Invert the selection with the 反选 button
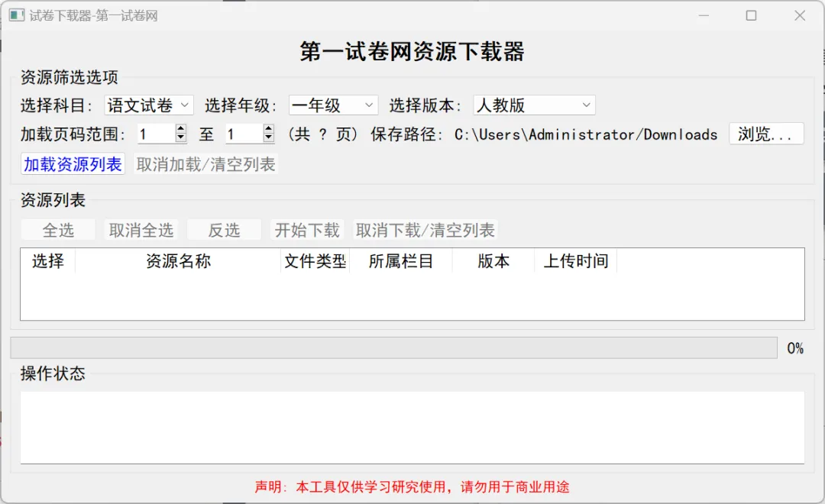 pyautogui.click(x=224, y=229)
